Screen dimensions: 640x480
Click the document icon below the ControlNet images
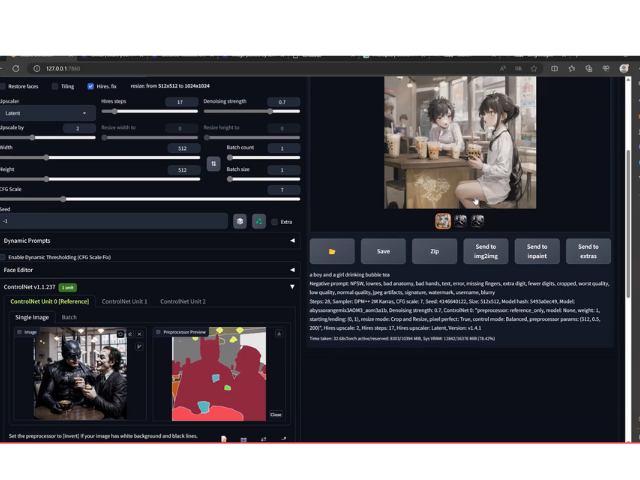224,439
